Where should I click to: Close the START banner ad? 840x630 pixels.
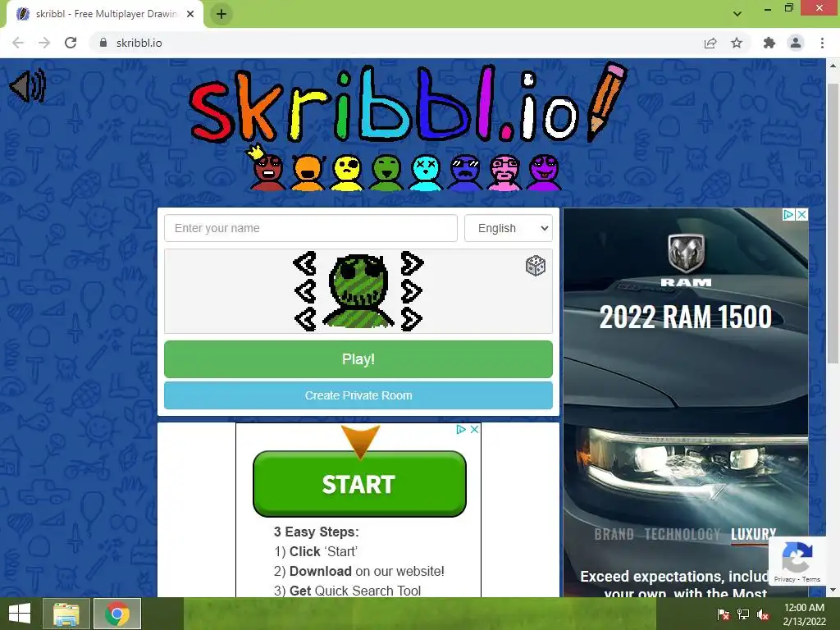pos(474,430)
